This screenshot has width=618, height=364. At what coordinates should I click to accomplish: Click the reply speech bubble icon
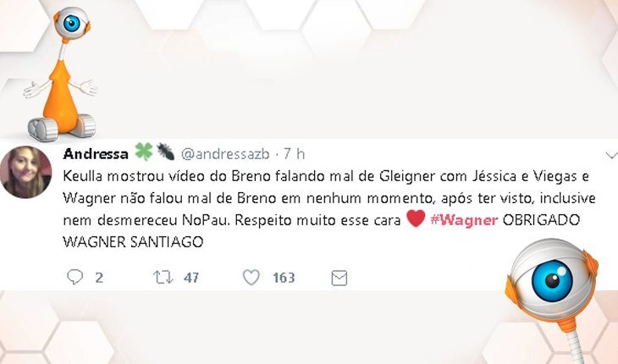(x=74, y=277)
